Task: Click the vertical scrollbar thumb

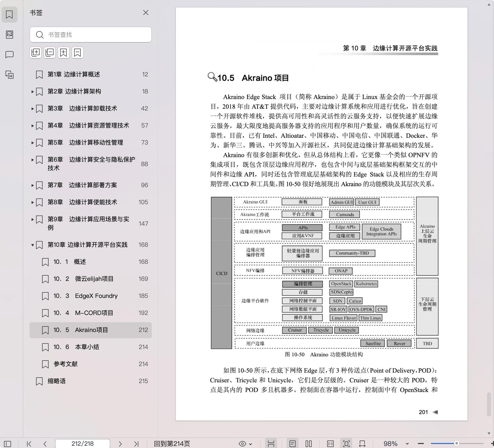Action: click(x=489, y=404)
